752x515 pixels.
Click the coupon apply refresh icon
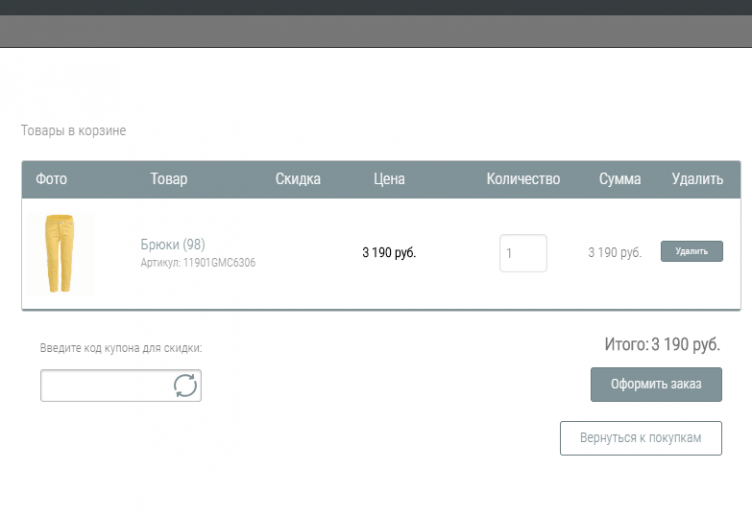pos(185,386)
